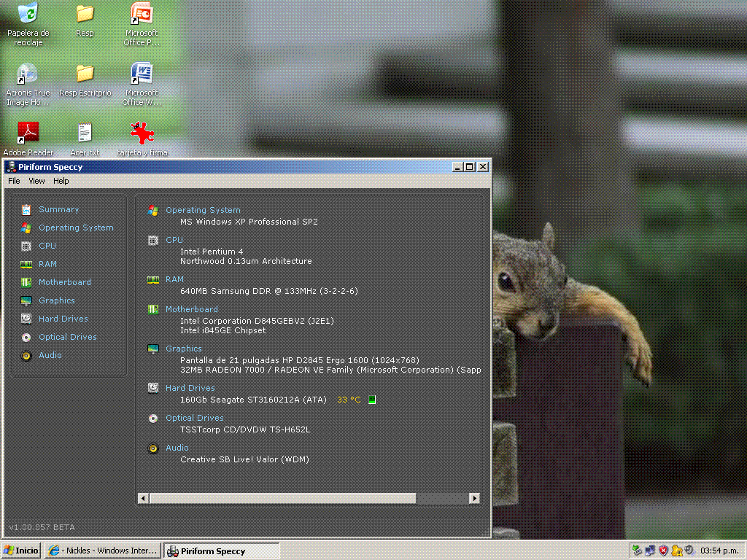Open the Help menu in Speccy
Screen dimensions: 747x560
[61, 181]
